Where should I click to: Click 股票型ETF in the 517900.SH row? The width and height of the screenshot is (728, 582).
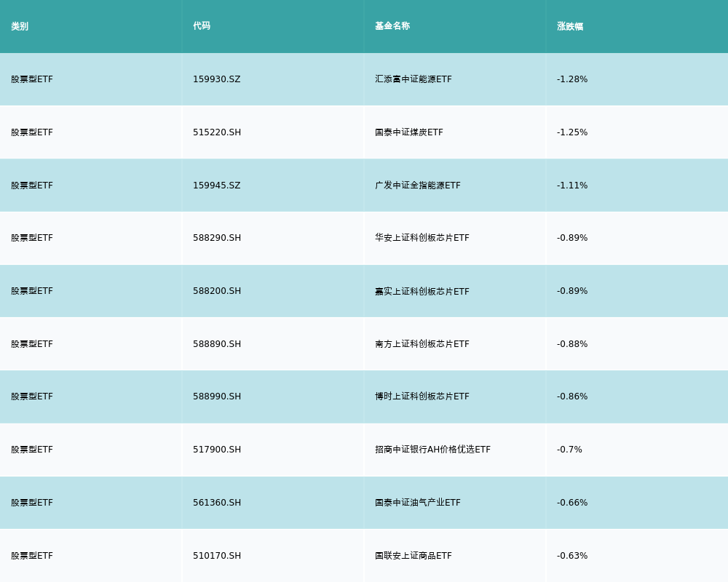(32, 450)
